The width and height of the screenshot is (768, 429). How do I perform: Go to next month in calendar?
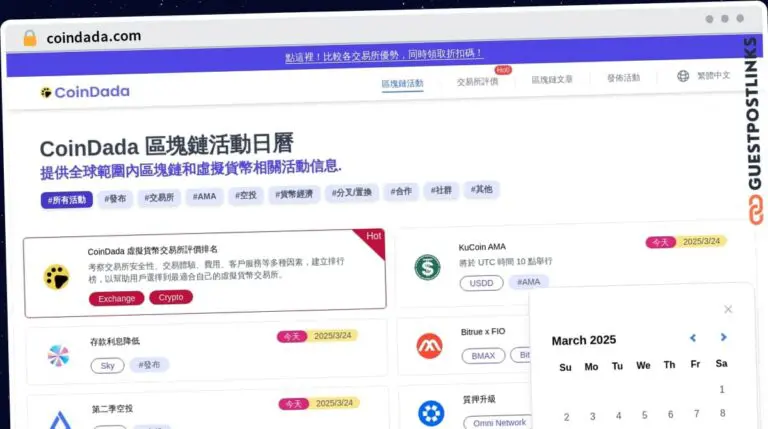click(x=723, y=338)
